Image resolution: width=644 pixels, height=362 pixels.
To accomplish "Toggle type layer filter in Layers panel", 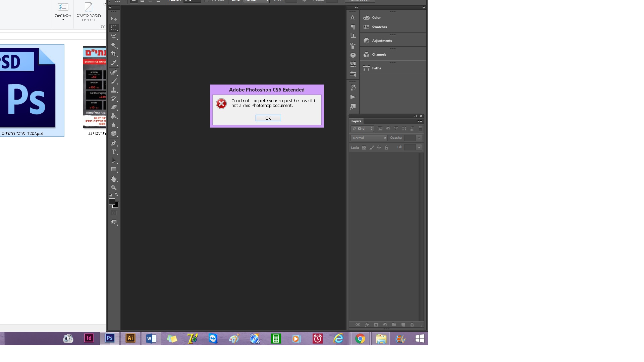I will pyautogui.click(x=396, y=129).
